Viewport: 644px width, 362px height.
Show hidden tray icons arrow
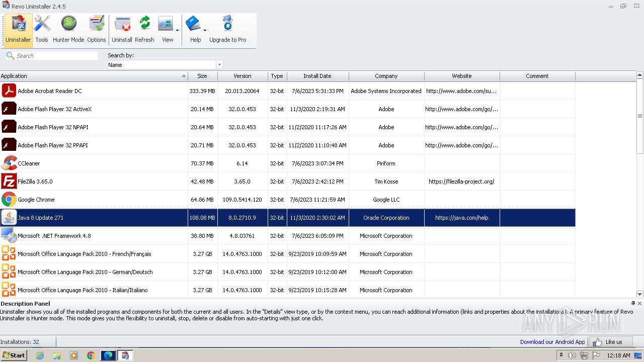[561, 355]
